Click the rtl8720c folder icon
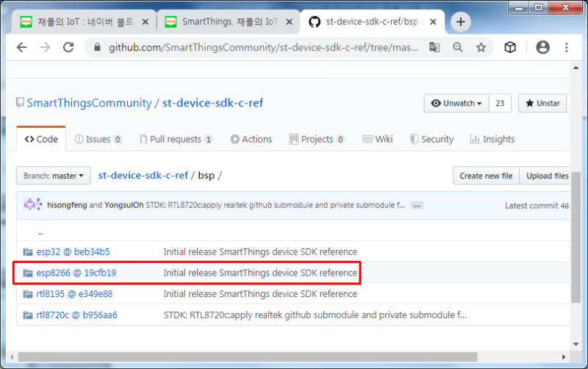588x369 pixels. pos(28,315)
